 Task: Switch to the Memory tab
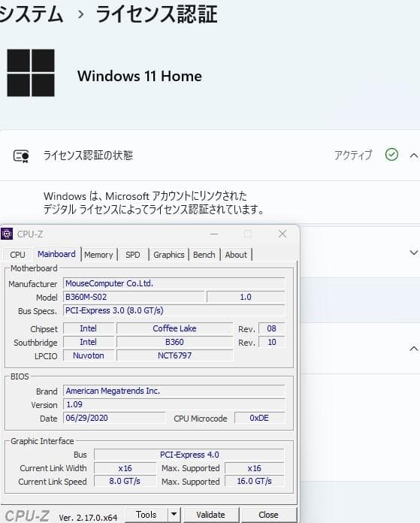pyautogui.click(x=98, y=255)
